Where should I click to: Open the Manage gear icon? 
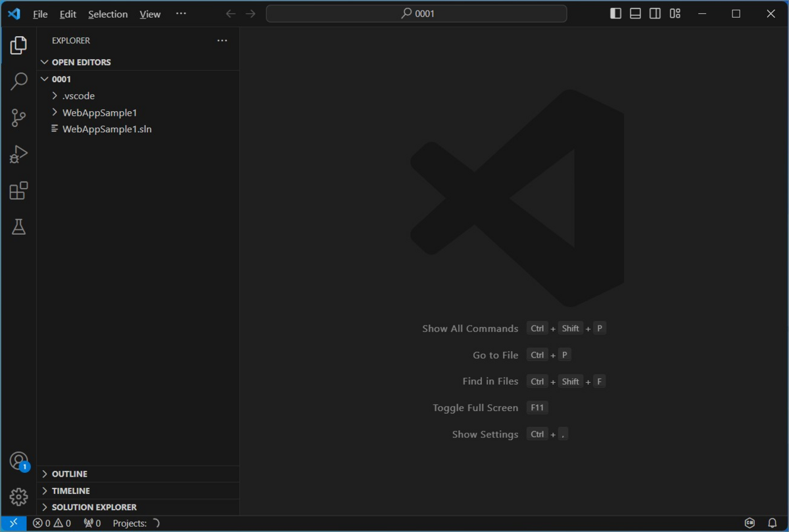point(18,497)
